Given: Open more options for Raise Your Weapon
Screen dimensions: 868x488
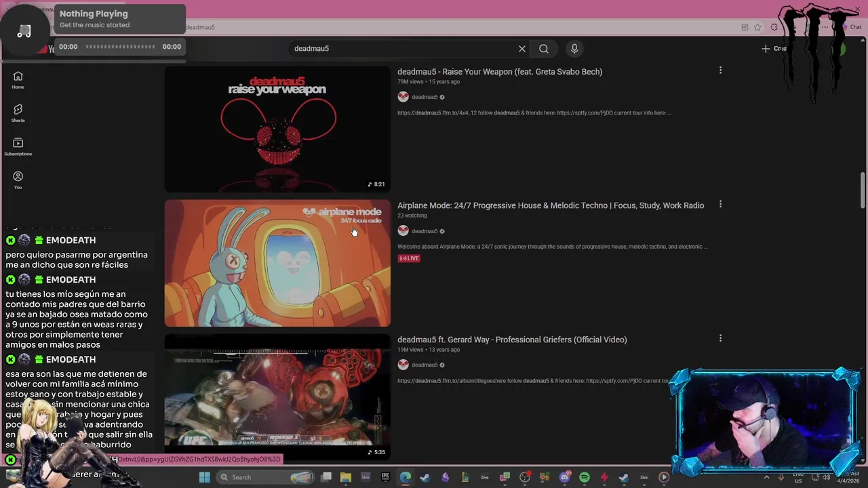Looking at the screenshot, I should (x=720, y=70).
